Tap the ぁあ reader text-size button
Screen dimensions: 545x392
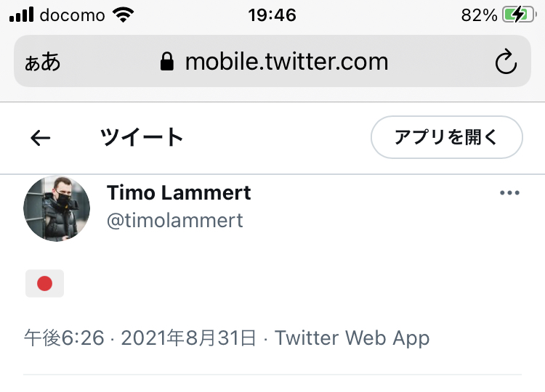click(x=42, y=62)
